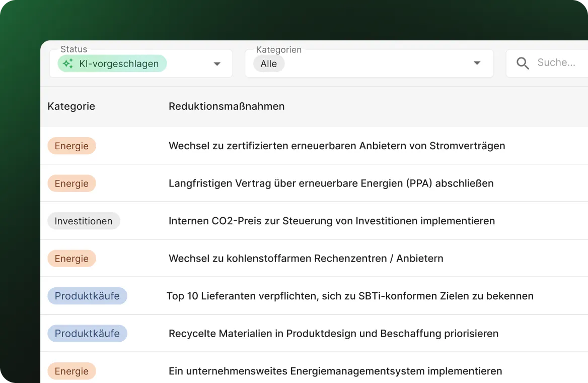Click the sparkle AI icon in the Status filter
The image size is (588, 383).
tap(67, 63)
